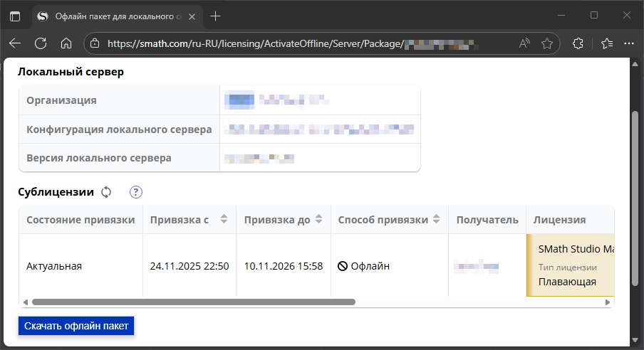Screen dimensions: 644x350
Task: Select the Офлайн пакет для локального tab
Action: (117, 16)
